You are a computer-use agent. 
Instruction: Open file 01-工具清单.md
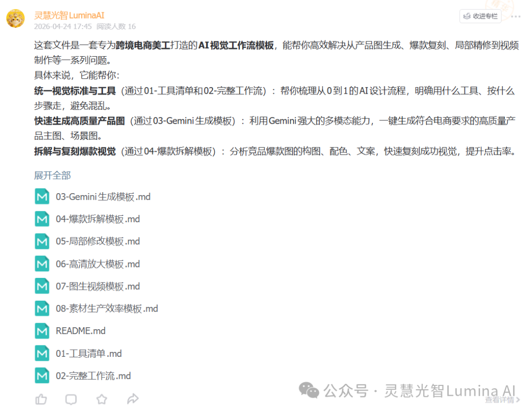point(89,354)
